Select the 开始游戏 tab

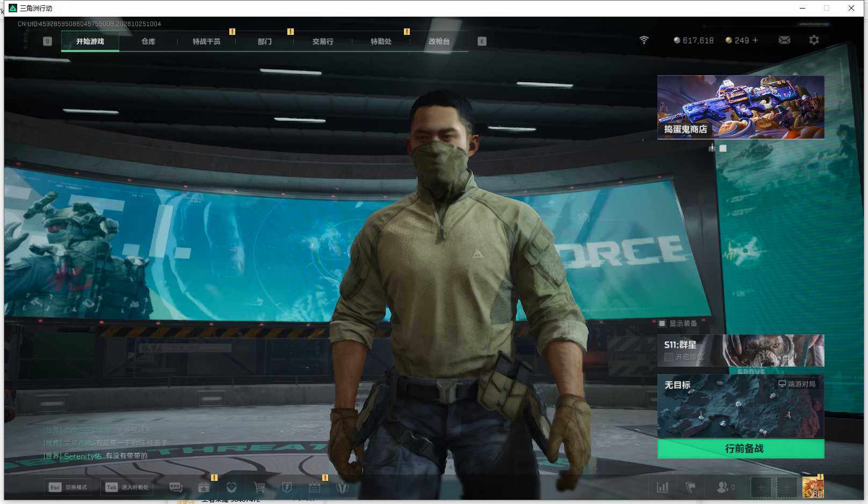pos(90,41)
